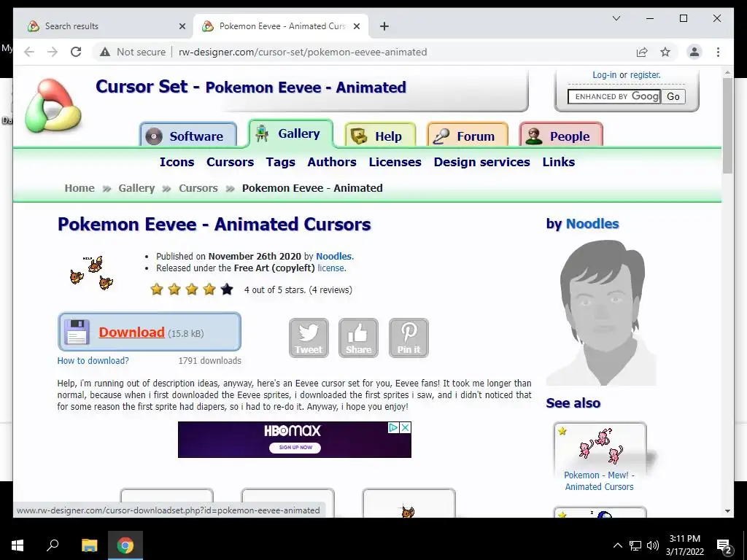747x560 pixels.
Task: Go to Cursors submenu
Action: coord(230,162)
